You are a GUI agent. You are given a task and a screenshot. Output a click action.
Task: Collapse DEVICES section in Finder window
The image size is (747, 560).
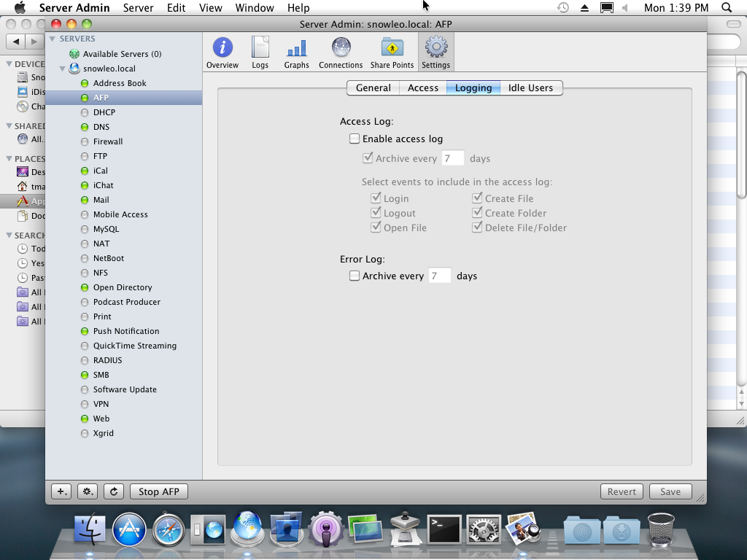point(9,64)
